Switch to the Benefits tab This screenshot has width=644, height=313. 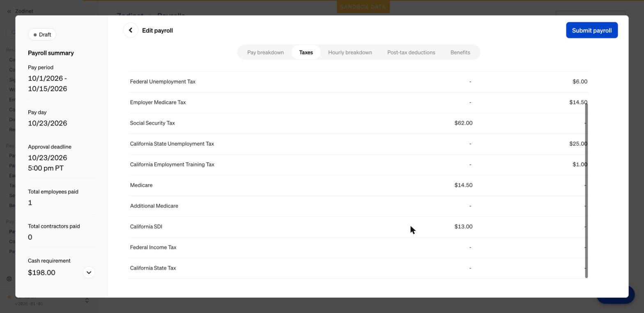tap(460, 53)
